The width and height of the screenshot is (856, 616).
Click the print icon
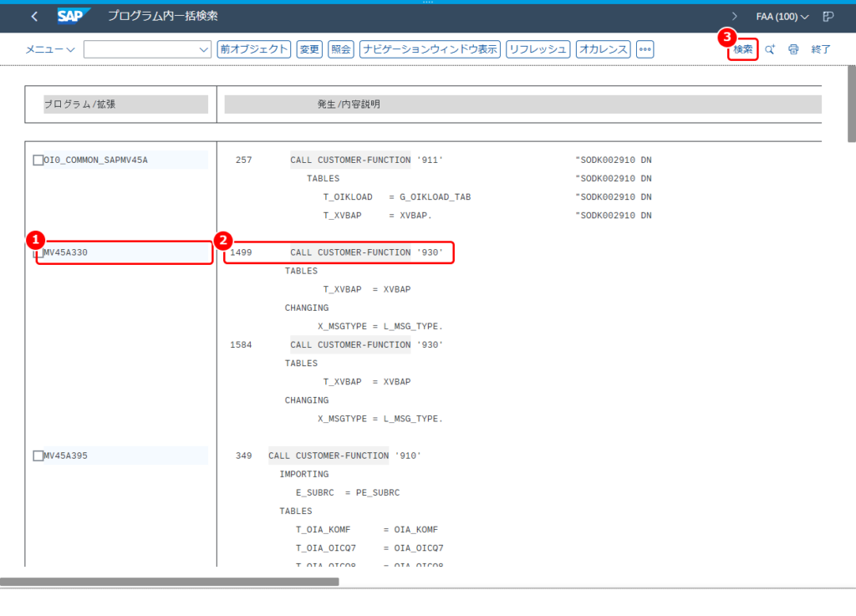point(793,49)
